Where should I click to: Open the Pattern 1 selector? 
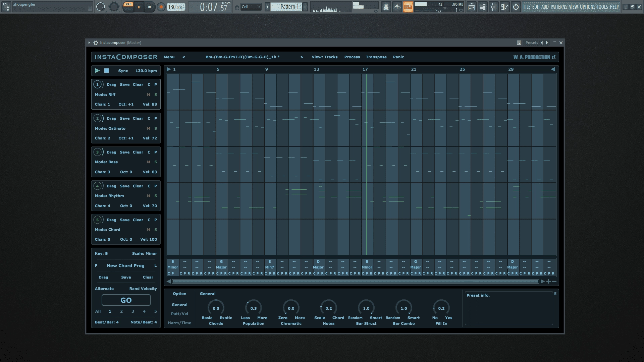(x=286, y=7)
